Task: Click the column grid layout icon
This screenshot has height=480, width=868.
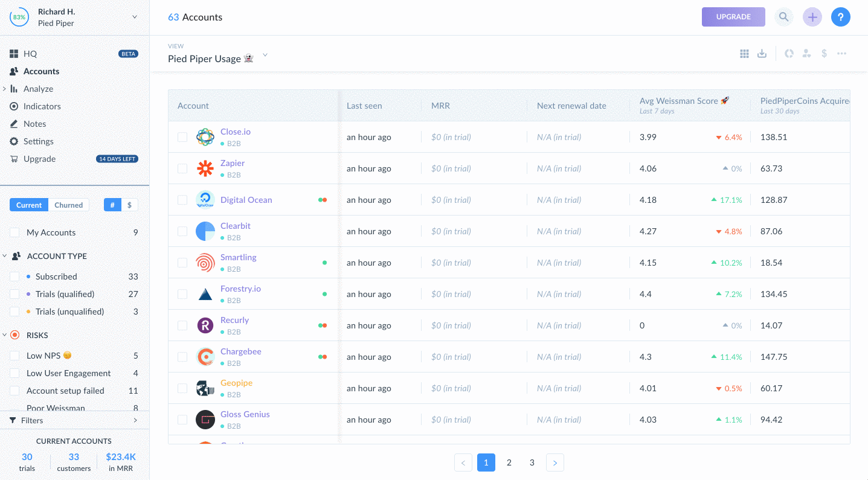Action: pos(744,54)
